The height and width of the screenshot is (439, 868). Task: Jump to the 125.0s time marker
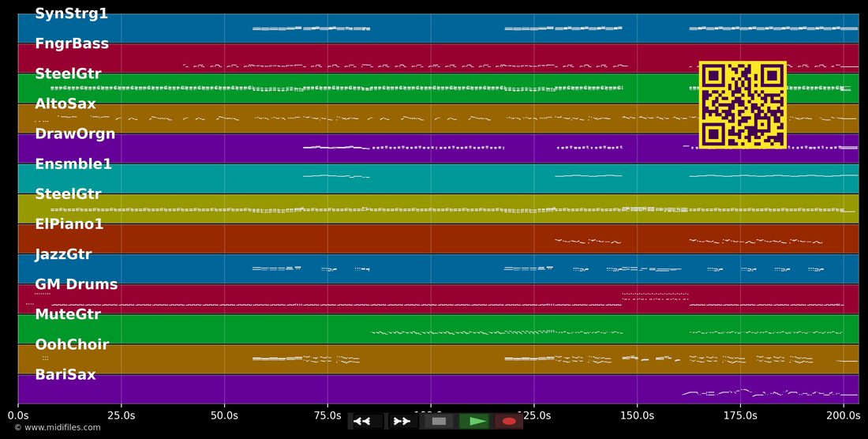533,415
